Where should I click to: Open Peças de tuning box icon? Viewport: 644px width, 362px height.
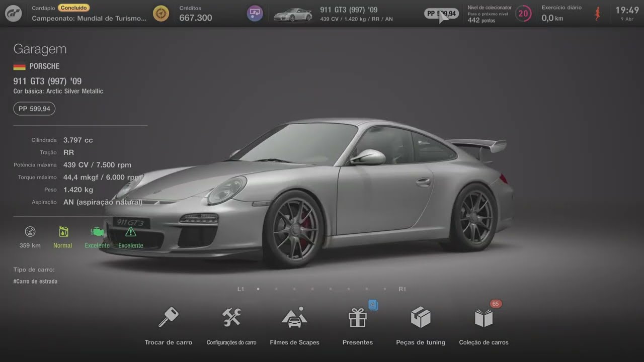point(421,317)
